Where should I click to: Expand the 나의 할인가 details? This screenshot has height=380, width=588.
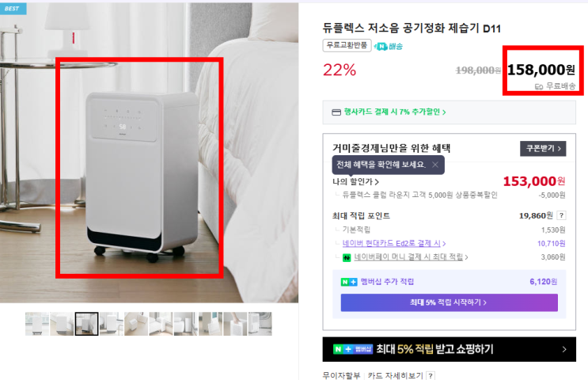click(355, 181)
